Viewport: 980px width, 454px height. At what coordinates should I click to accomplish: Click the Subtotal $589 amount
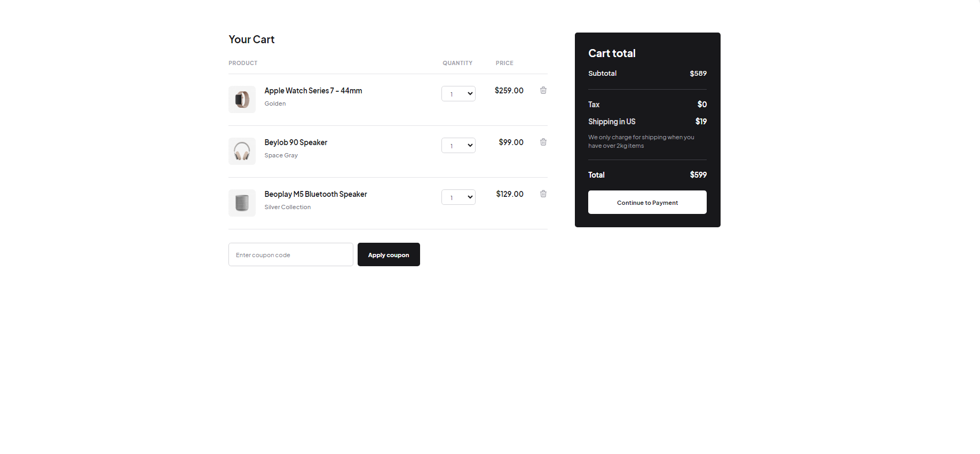tap(698, 74)
